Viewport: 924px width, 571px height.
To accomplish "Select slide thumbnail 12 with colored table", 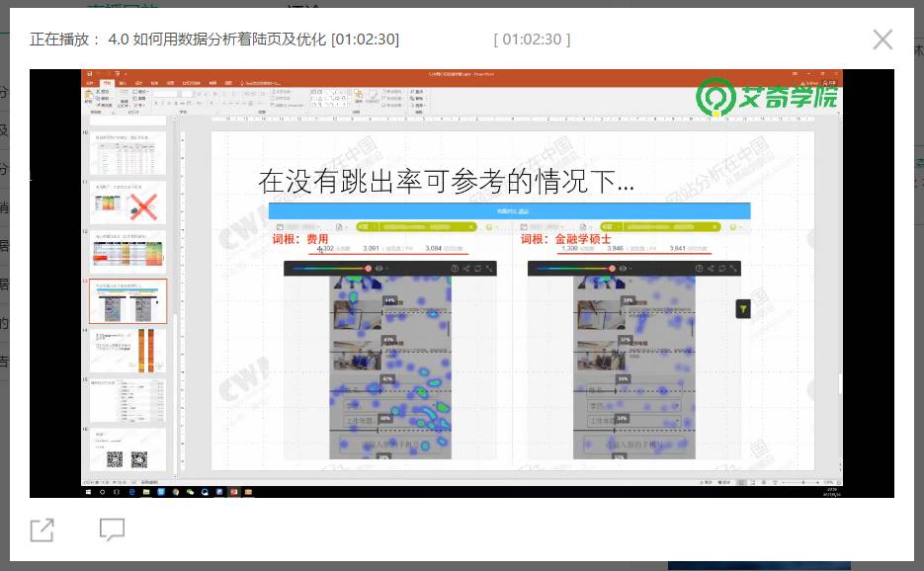I will [127, 252].
